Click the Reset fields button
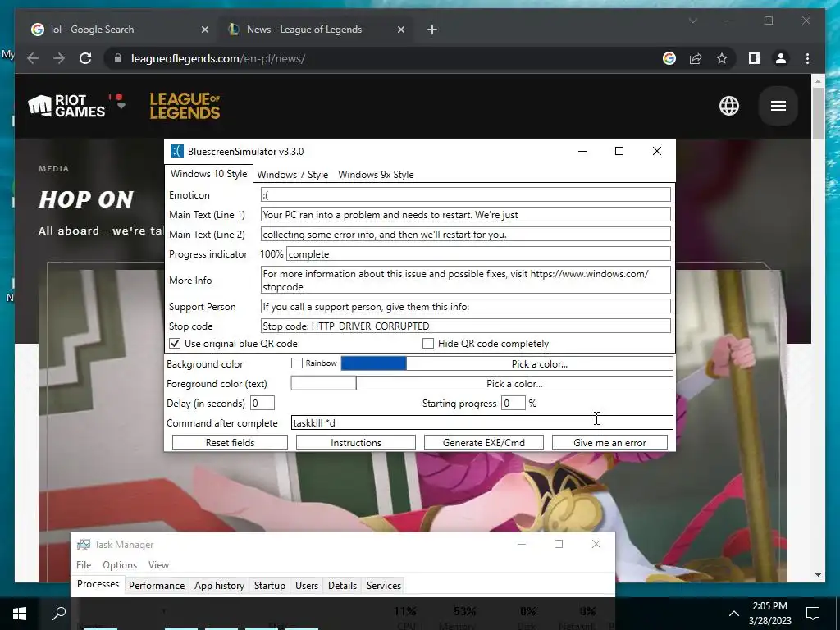Viewport: 840px width, 630px height. (x=230, y=442)
